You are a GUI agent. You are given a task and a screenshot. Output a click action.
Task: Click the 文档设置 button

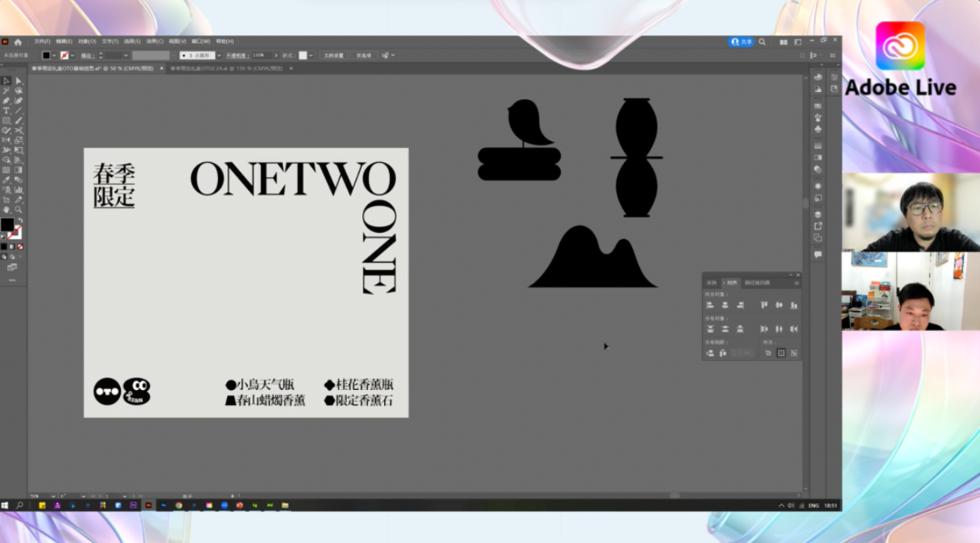[x=333, y=56]
